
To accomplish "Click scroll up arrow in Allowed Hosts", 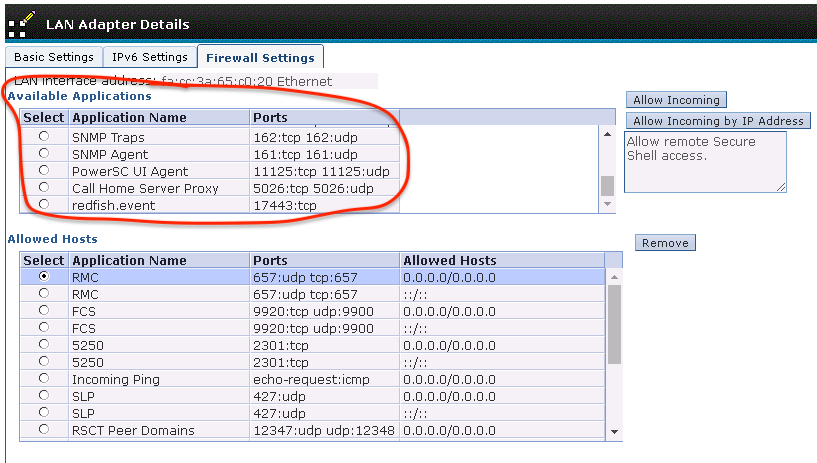I will 614,276.
